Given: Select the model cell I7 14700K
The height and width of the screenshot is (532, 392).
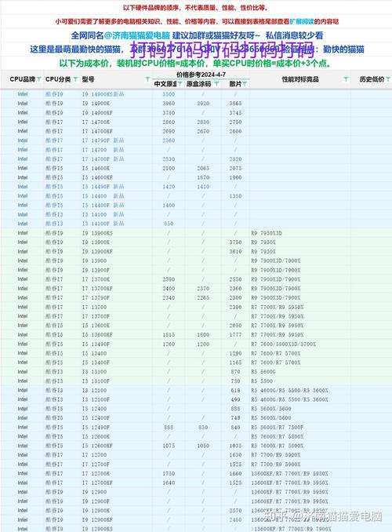Looking at the screenshot, I should tap(96, 122).
